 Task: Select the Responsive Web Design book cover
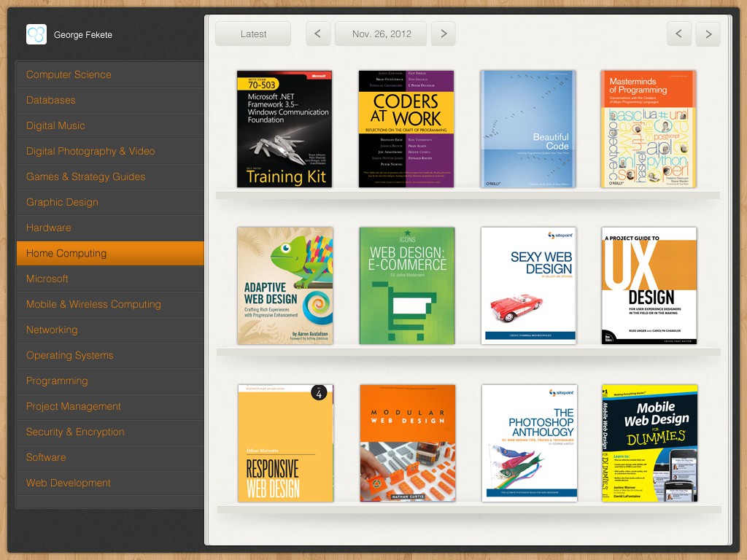click(x=285, y=443)
